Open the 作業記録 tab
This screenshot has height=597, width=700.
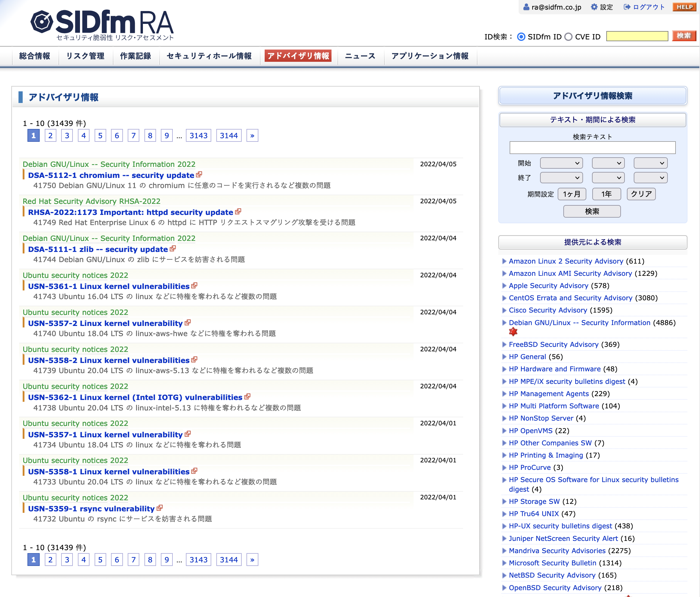(135, 56)
